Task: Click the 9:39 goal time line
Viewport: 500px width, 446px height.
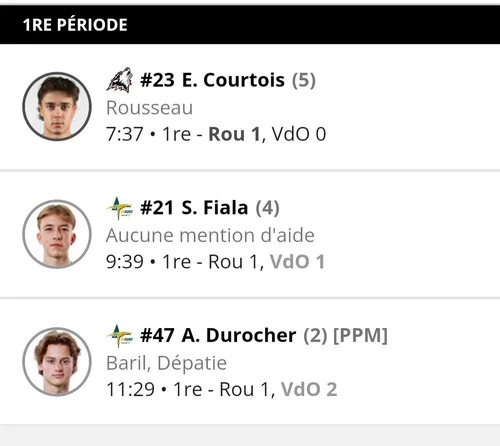Action: pos(215,262)
